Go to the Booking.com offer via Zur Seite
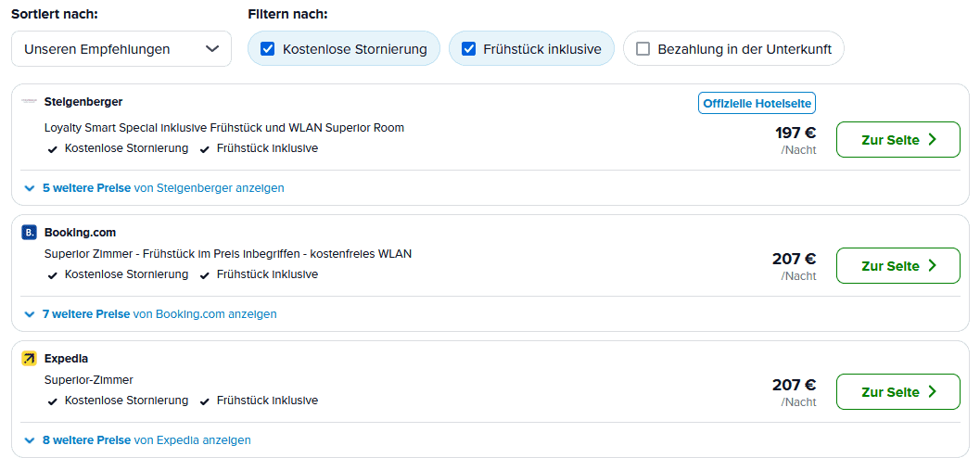 [897, 266]
